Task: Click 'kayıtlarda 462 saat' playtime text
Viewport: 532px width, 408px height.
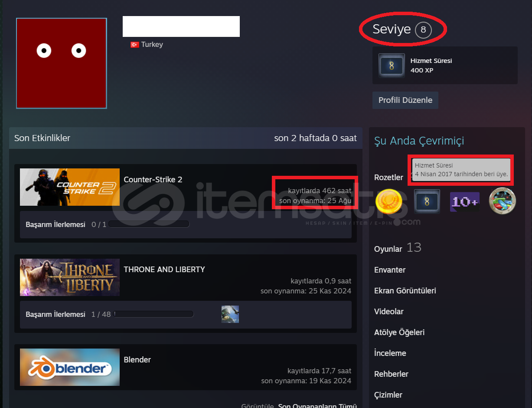Action: point(320,191)
